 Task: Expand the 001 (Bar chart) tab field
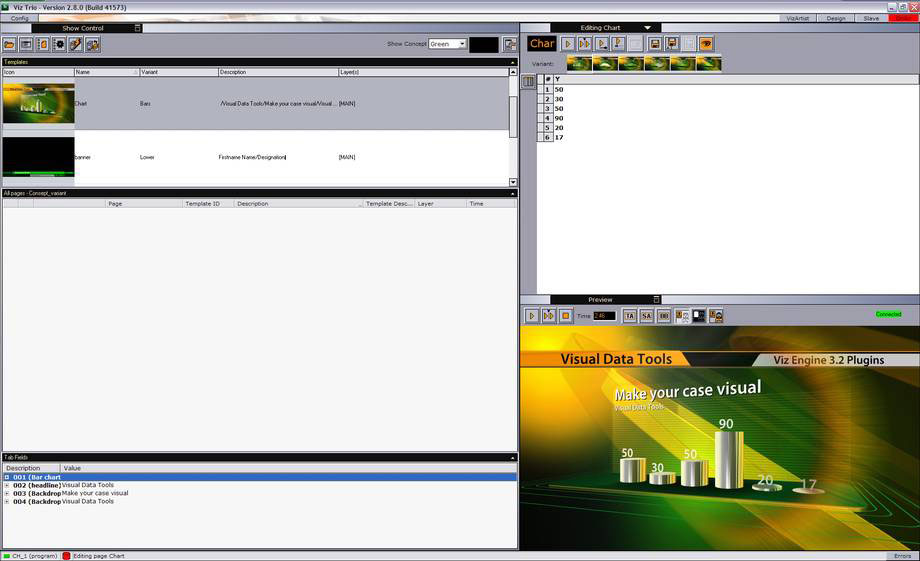click(7, 477)
